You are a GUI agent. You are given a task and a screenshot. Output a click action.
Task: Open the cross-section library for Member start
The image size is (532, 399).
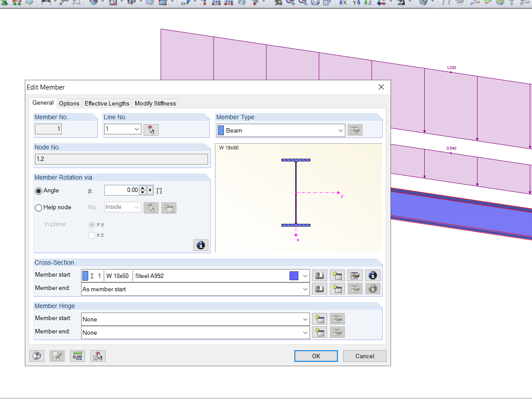click(x=319, y=275)
